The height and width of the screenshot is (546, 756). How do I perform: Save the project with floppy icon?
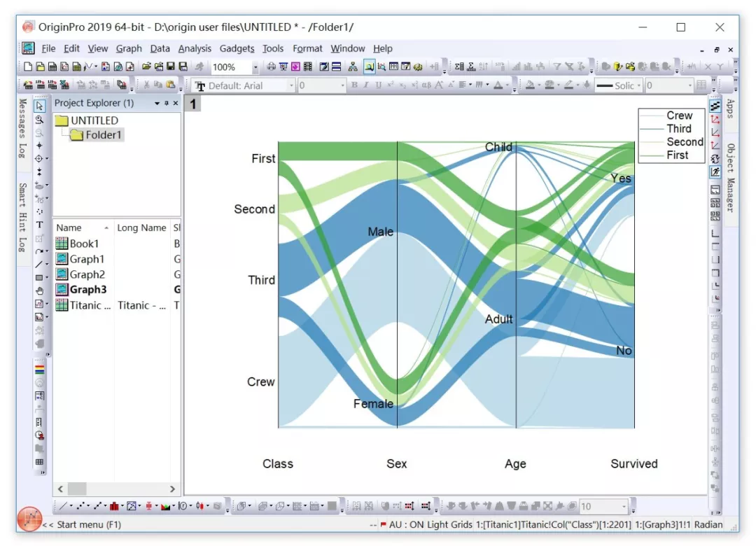(x=171, y=66)
